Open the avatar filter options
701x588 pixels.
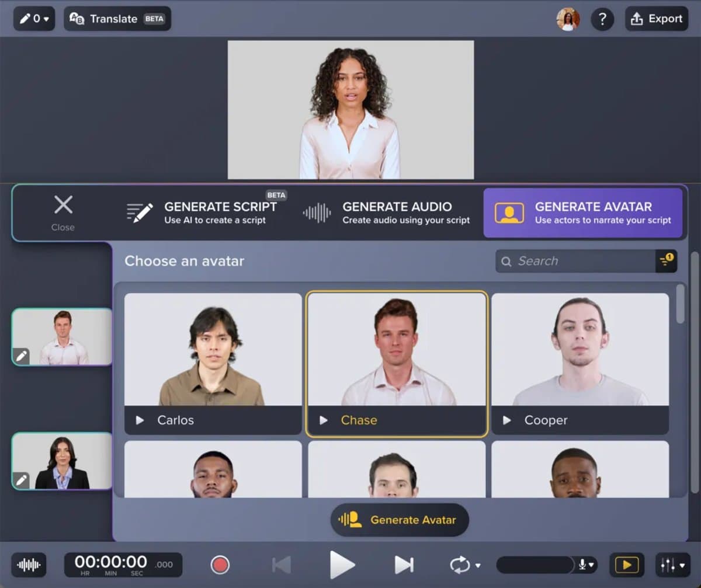pos(667,261)
